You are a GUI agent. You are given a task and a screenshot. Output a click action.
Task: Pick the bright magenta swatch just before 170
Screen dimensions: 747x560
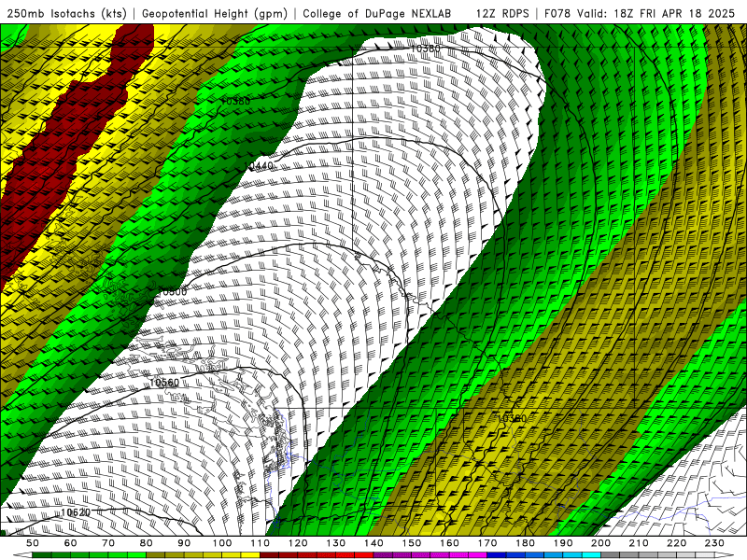click(x=478, y=555)
